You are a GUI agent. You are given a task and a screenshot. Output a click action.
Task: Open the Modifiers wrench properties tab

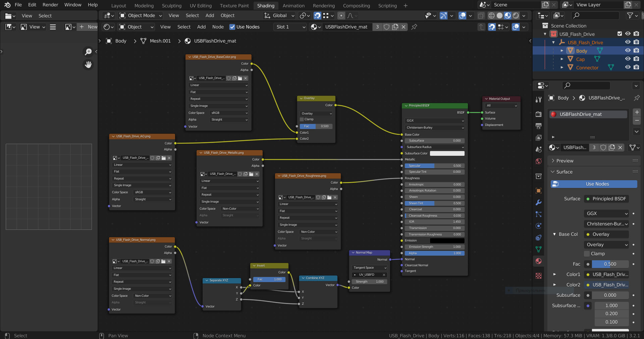point(539,203)
